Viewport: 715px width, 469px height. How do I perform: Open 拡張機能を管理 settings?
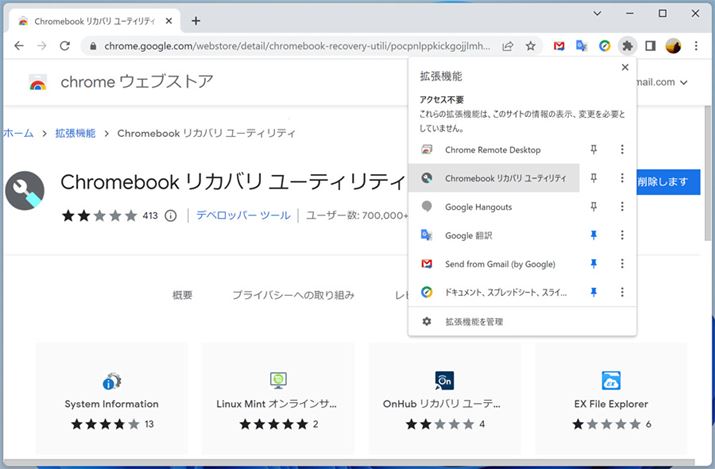[x=522, y=322]
